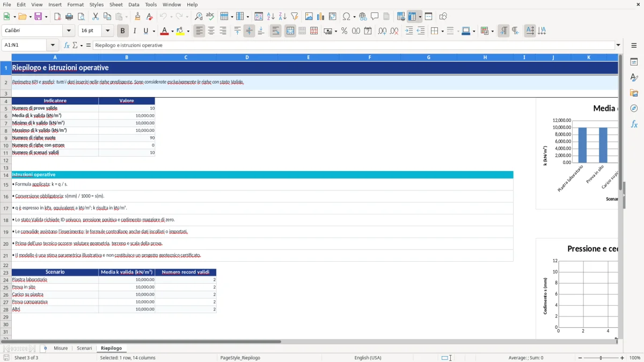Click the 100% zoom level indicator
This screenshot has height=362, width=644.
coord(635,358)
